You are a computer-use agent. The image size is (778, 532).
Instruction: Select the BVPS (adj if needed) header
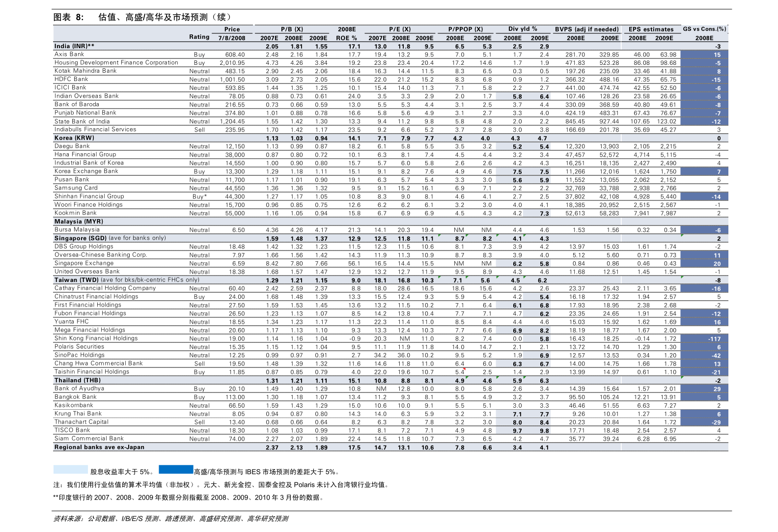(586, 29)
